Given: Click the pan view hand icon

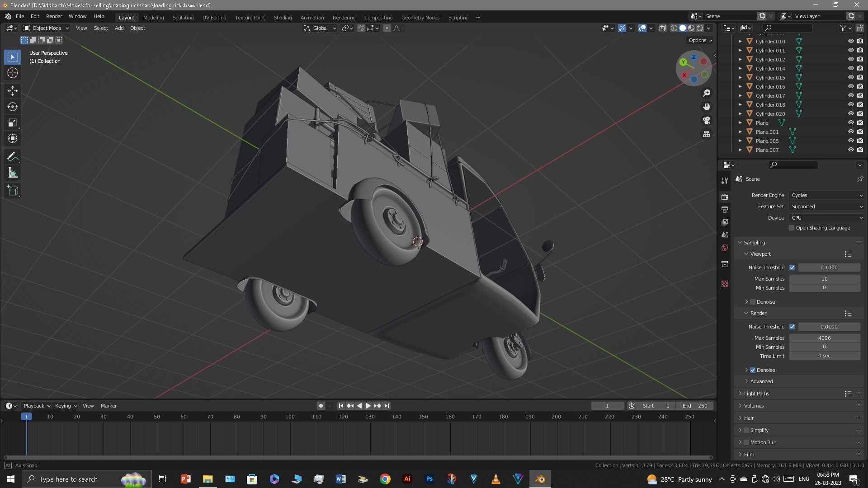Looking at the screenshot, I should coord(707,107).
